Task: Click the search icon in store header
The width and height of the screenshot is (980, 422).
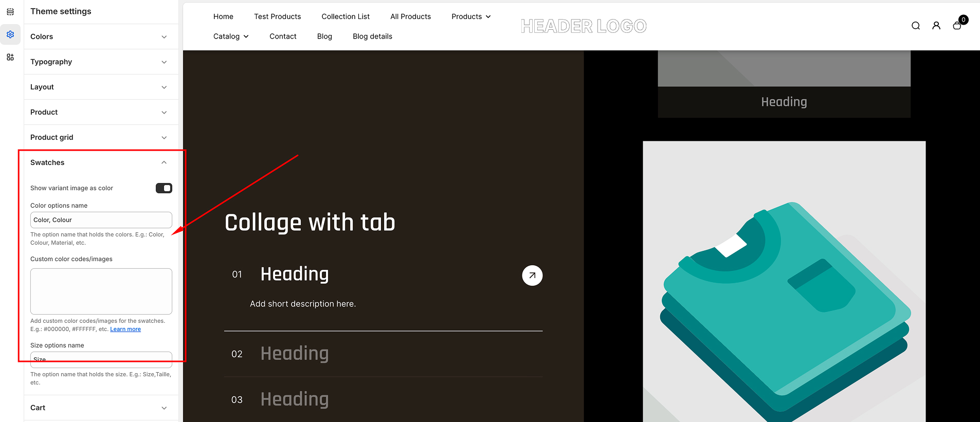Action: click(x=916, y=26)
